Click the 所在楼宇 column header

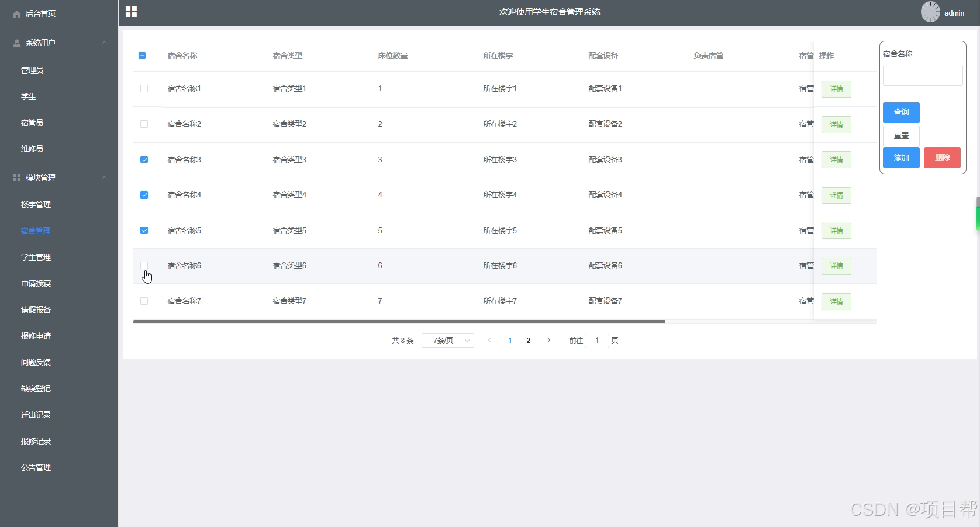(498, 56)
